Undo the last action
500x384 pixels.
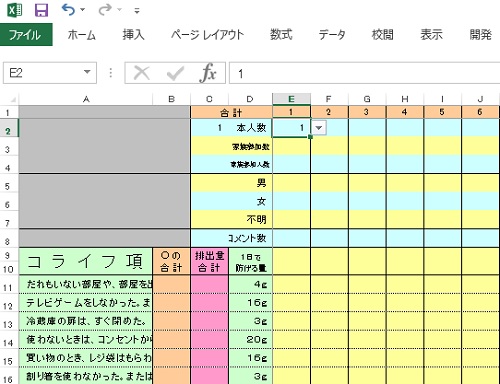pyautogui.click(x=68, y=10)
